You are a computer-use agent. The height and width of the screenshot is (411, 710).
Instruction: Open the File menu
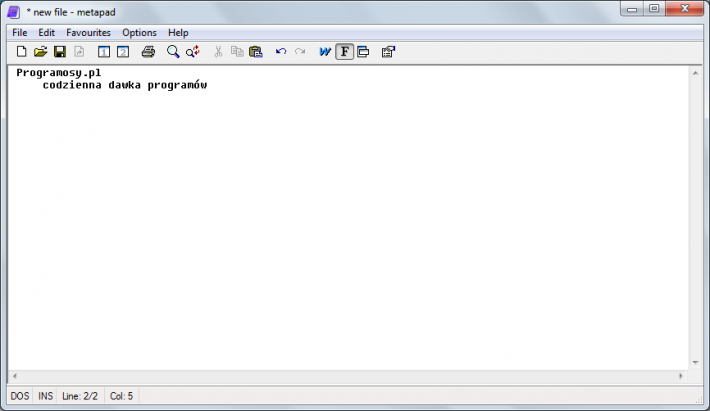19,33
